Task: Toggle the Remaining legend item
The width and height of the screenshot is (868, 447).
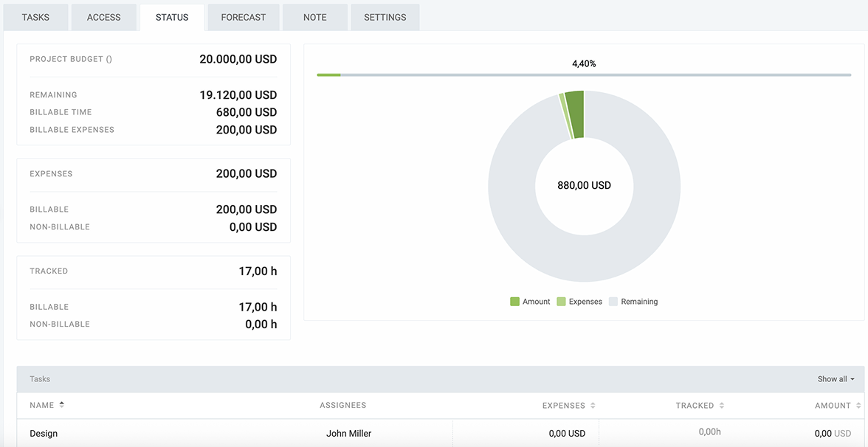Action: point(633,302)
